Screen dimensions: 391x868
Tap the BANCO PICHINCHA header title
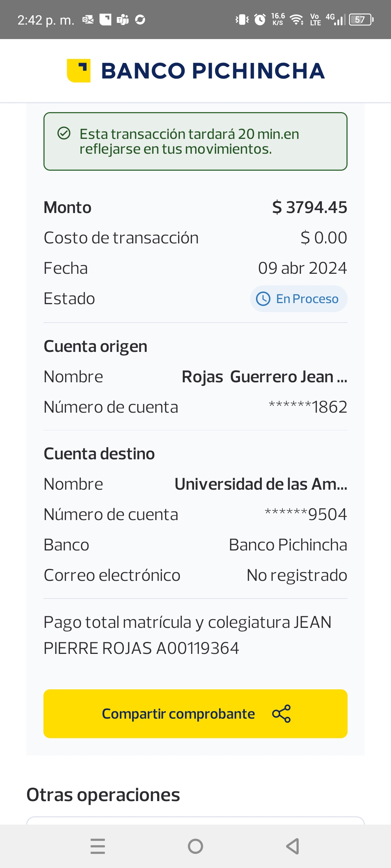[x=213, y=71]
